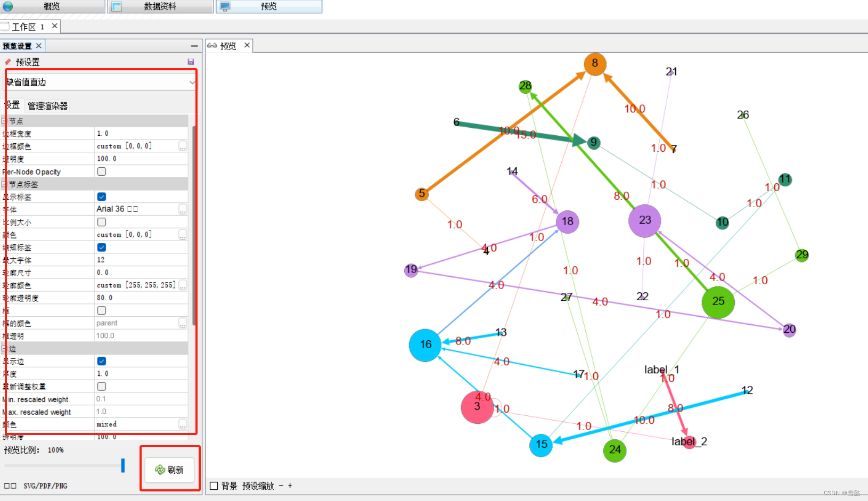Close the 预览设置 panel tab
Viewport: 868px width, 501px height.
(x=38, y=46)
